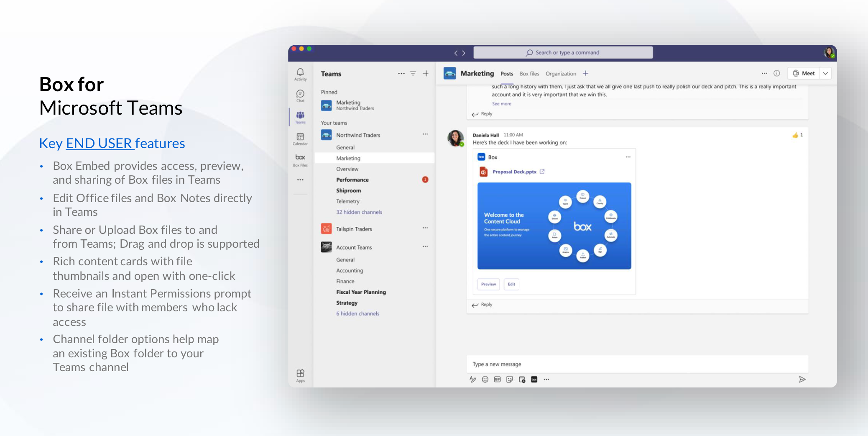Expand the Meet dropdown arrow

click(825, 73)
